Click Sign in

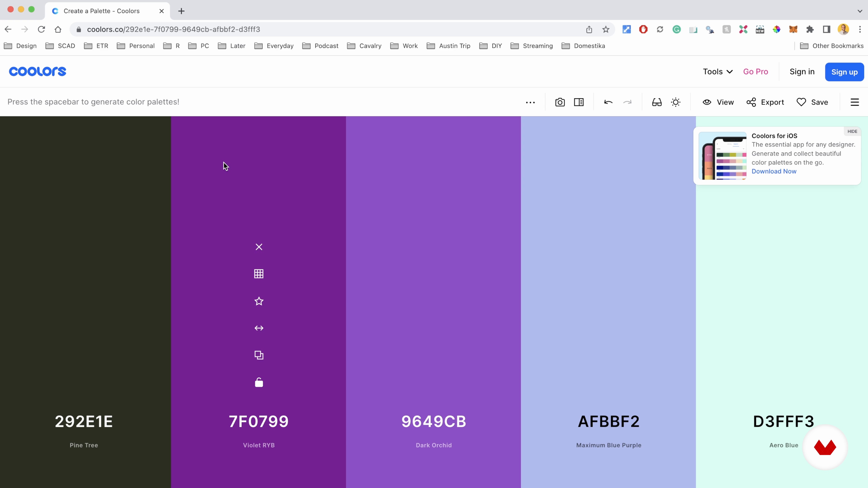[802, 72]
